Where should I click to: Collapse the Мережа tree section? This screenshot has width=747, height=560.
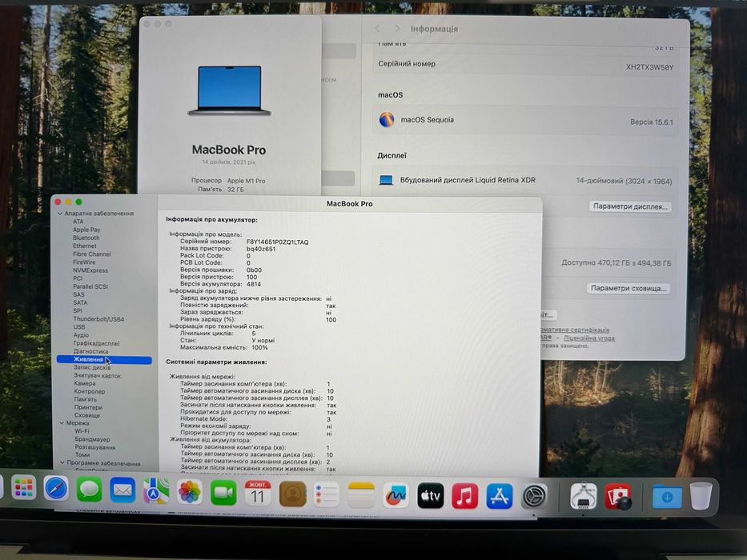coord(62,423)
